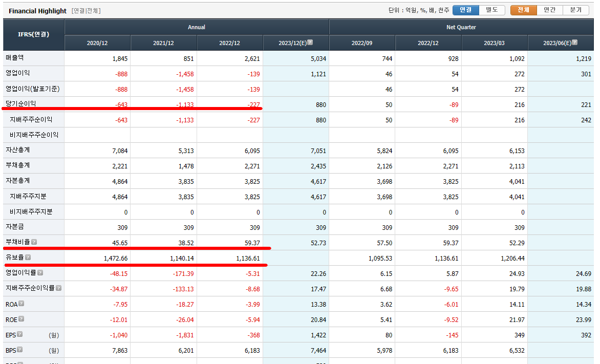Click the 2023/03 quarter column header
600x364 pixels.
pos(495,43)
